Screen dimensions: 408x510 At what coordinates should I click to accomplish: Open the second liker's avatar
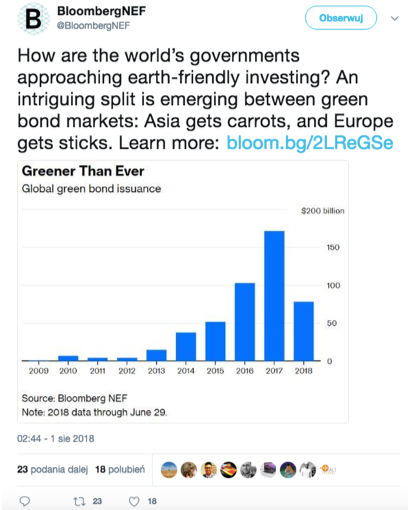click(x=189, y=470)
